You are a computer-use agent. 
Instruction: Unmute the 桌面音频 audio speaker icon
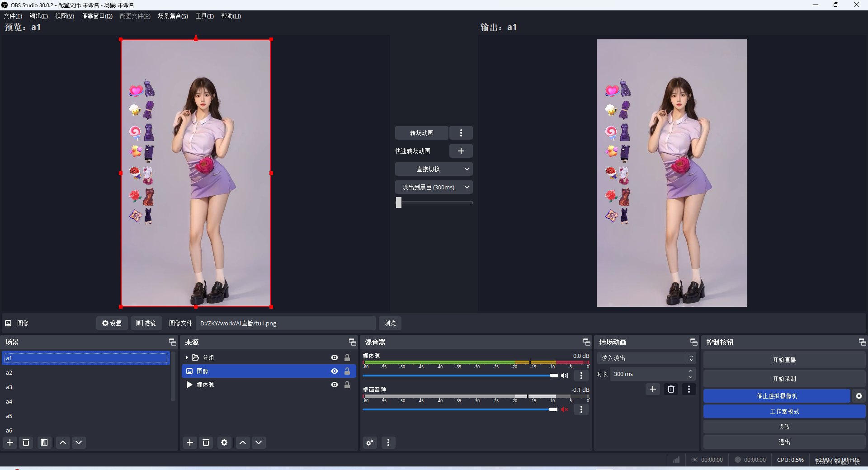565,409
